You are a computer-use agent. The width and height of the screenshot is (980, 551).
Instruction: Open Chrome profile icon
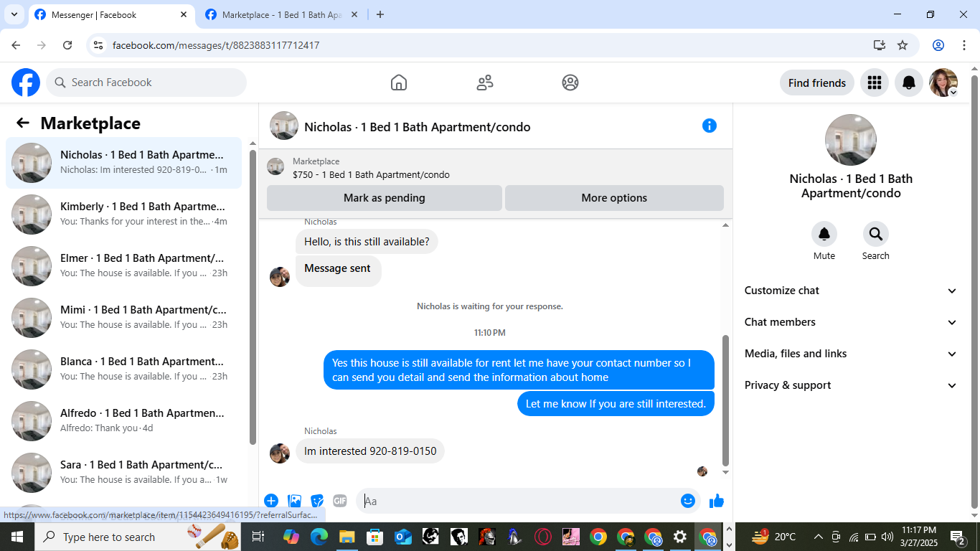938,45
